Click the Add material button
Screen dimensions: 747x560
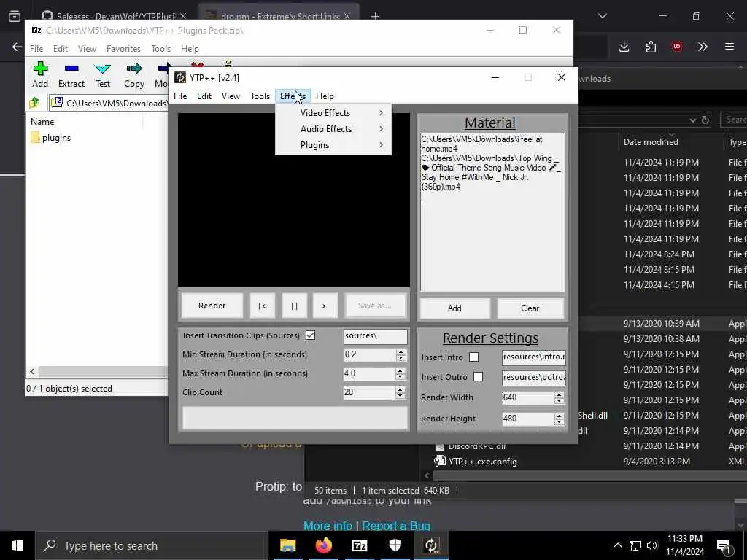(x=454, y=308)
